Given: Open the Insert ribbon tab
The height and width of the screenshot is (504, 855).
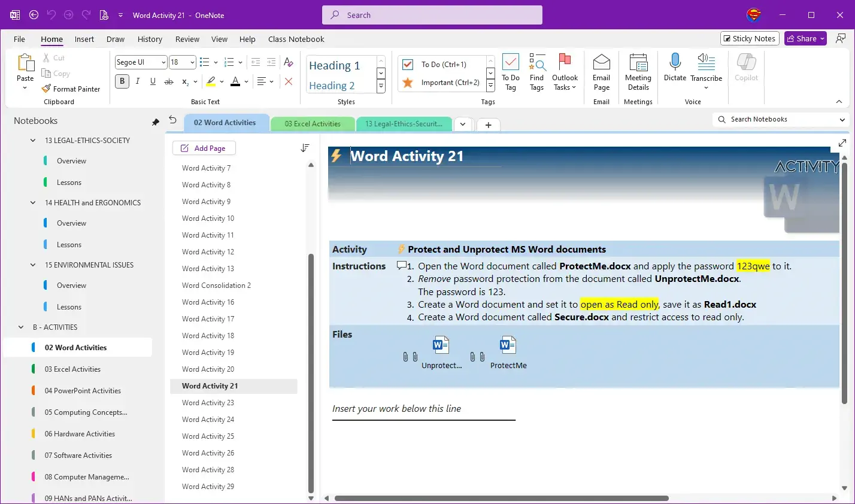Looking at the screenshot, I should tap(84, 39).
